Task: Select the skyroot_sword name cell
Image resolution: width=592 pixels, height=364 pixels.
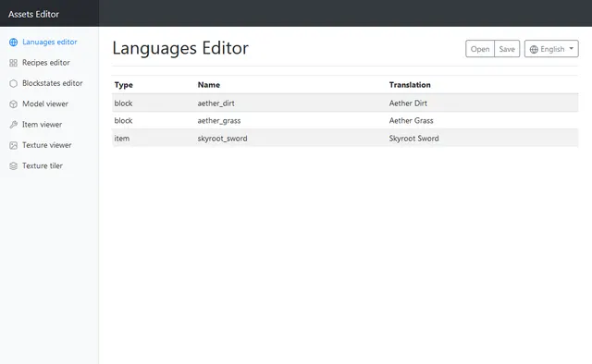Action: point(222,139)
